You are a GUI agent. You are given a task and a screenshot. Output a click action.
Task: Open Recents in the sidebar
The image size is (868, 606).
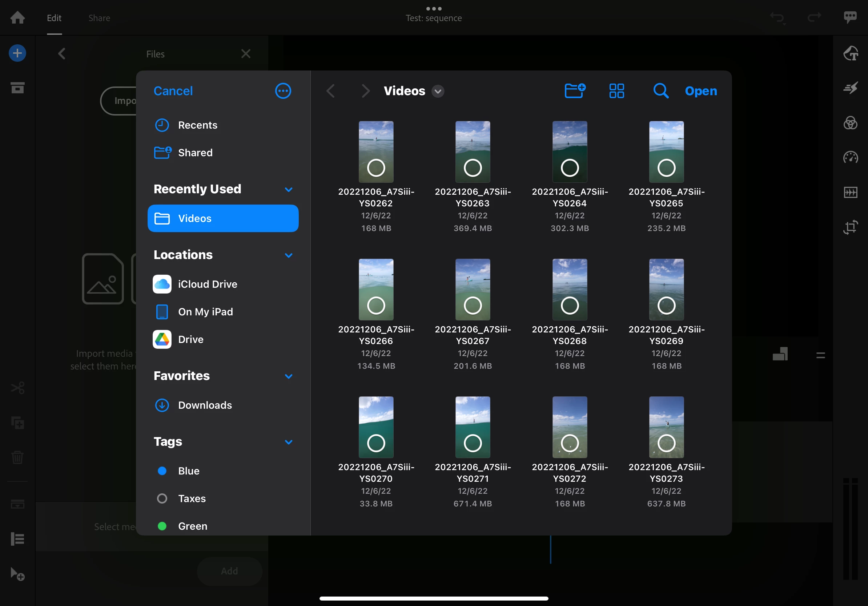click(x=197, y=125)
